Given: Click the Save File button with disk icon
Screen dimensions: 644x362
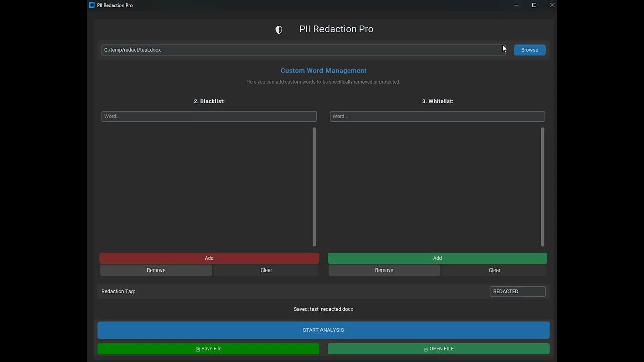Looking at the screenshot, I should tap(208, 349).
